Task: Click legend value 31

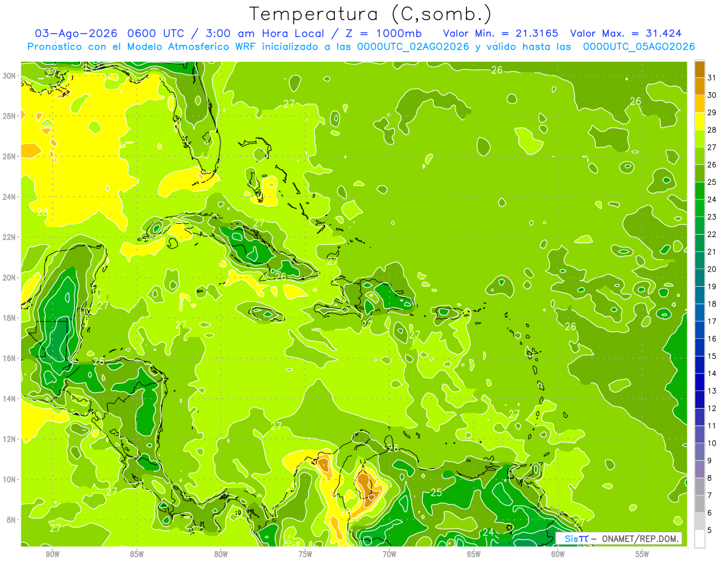Action: 712,77
